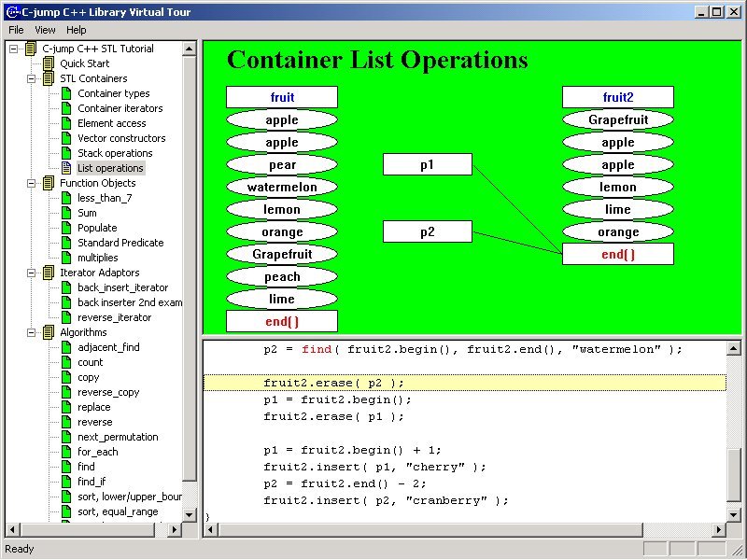Collapse the STL Containers branch
This screenshot has width=747, height=560.
pyautogui.click(x=31, y=78)
